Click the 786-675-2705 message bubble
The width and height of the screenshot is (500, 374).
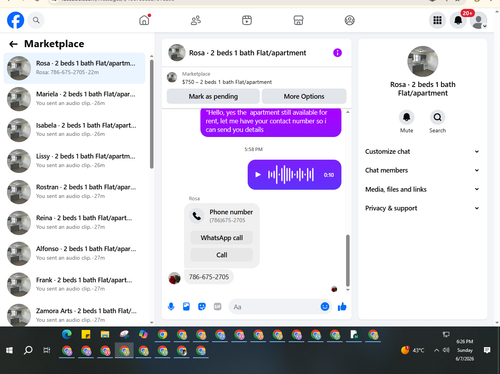[x=209, y=277]
